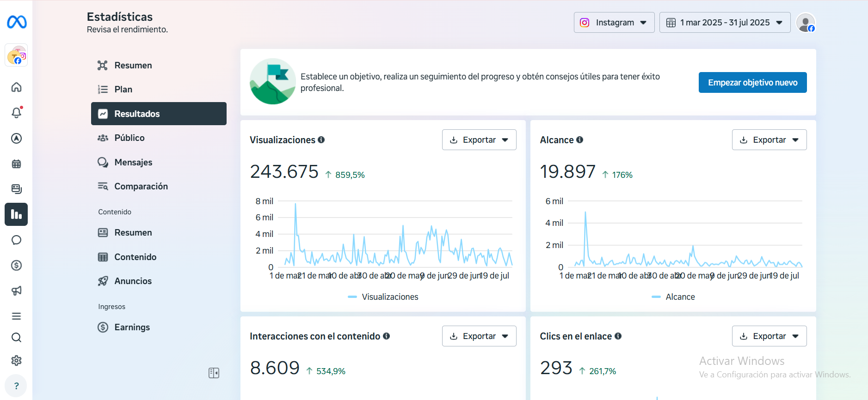Click the profile avatar at top right
This screenshot has width=868, height=400.
[x=805, y=23]
